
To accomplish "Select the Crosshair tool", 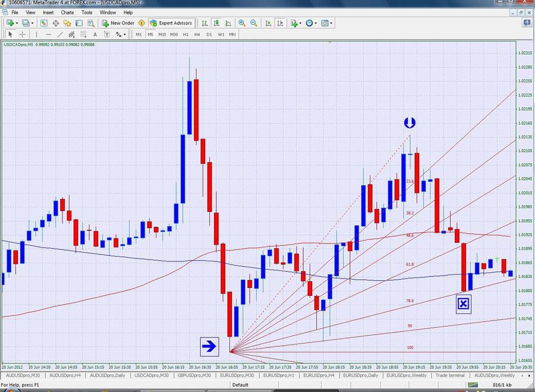I will pyautogui.click(x=23, y=34).
